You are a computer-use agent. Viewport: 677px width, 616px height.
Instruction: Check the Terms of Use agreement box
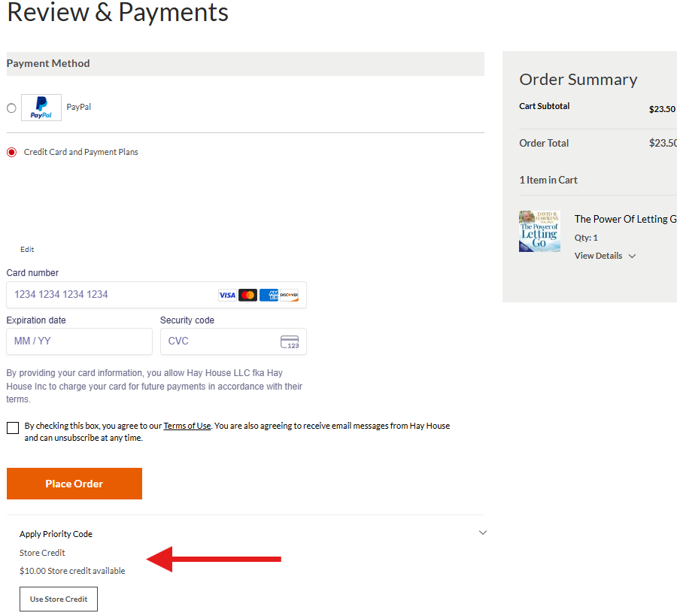click(13, 428)
